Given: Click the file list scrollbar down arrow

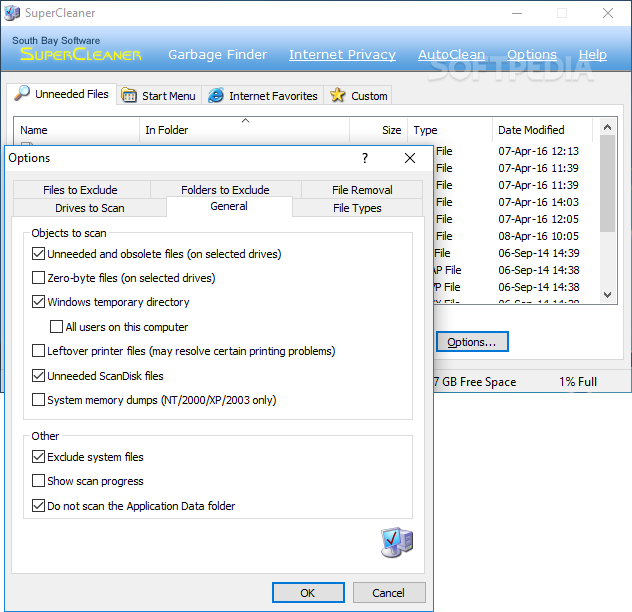Looking at the screenshot, I should pyautogui.click(x=607, y=295).
